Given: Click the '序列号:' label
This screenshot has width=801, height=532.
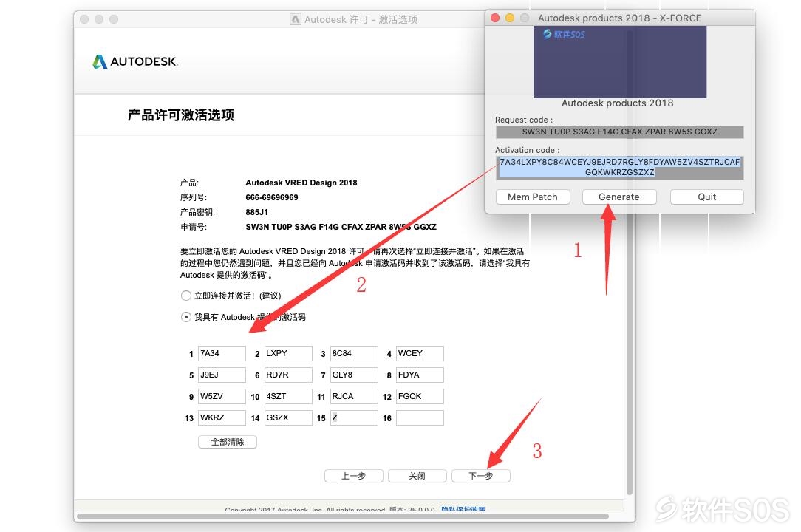Looking at the screenshot, I should point(194,197).
